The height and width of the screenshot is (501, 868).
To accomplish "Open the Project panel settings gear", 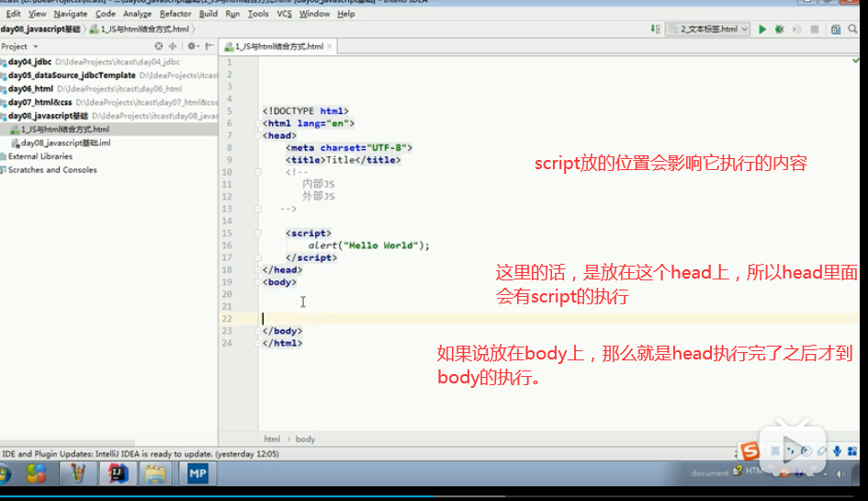I will click(x=192, y=47).
